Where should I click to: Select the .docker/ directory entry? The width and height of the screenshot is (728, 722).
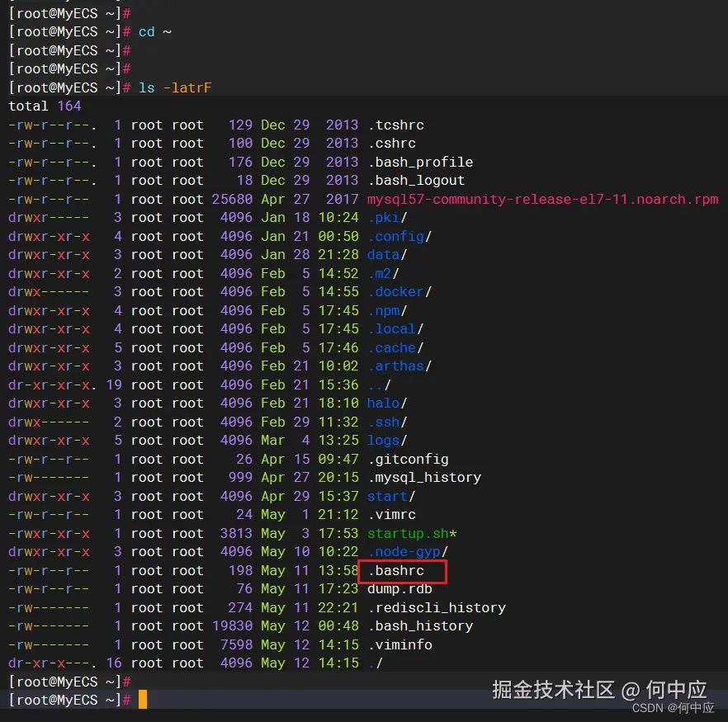399,291
